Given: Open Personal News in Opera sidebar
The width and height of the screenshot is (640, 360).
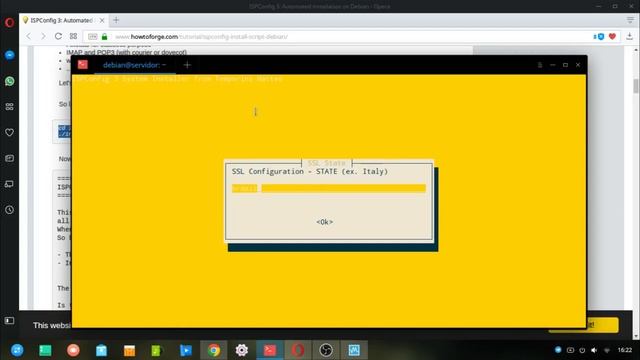Looking at the screenshot, I should [x=9, y=158].
